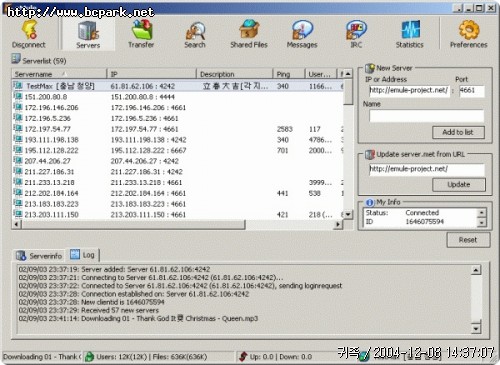Sort list by IP column header
500x365 pixels.
(x=152, y=74)
